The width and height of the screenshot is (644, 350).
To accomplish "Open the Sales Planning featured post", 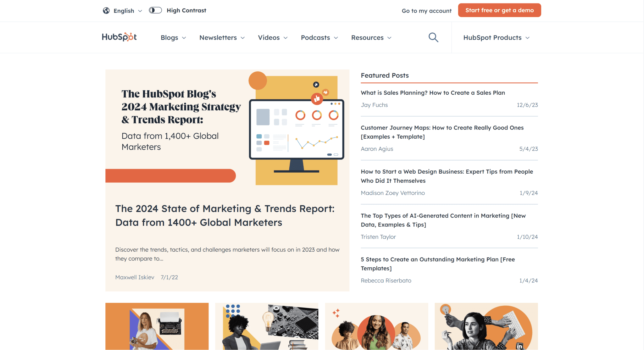I will tap(433, 93).
